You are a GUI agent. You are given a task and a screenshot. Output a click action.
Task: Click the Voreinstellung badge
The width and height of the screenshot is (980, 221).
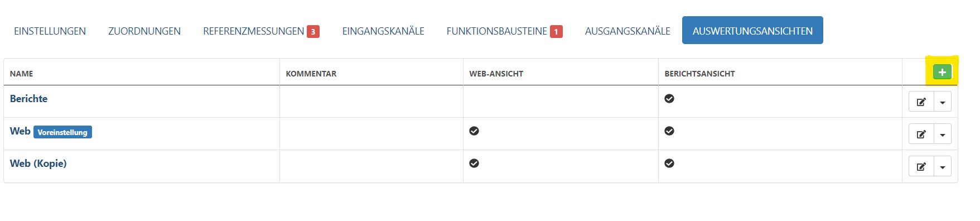click(x=62, y=132)
